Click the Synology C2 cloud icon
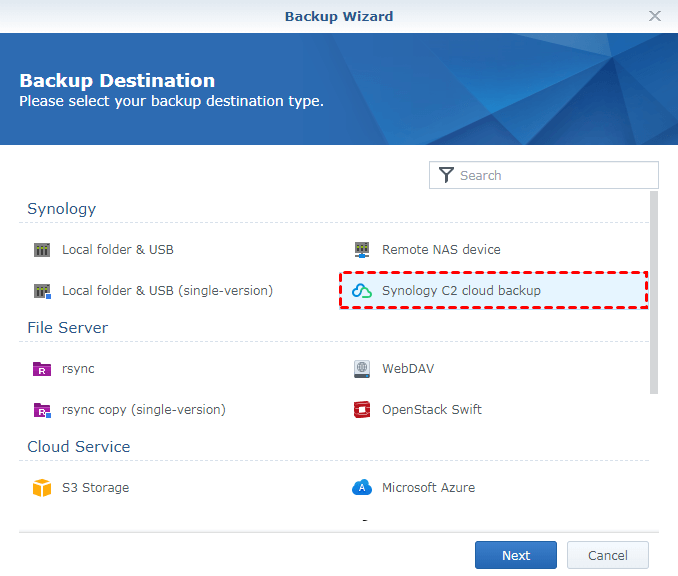Viewport: 678px width, 576px height. coord(362,291)
